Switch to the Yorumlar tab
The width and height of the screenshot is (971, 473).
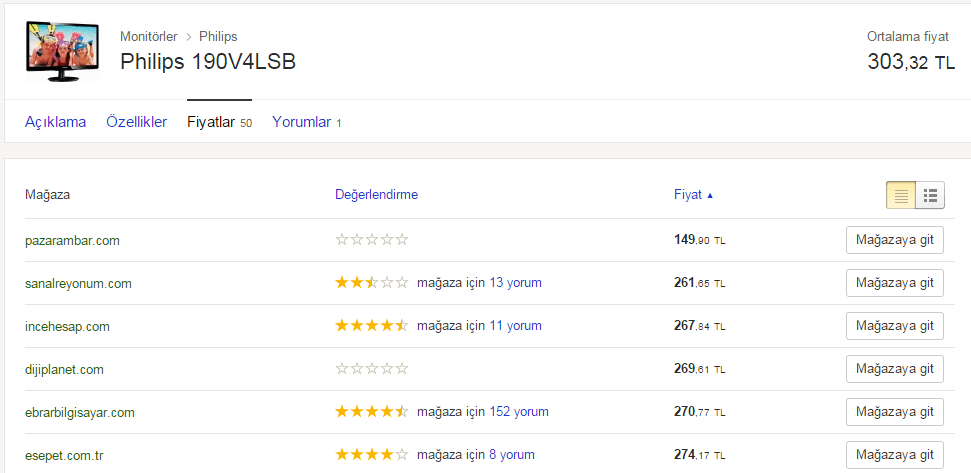pyautogui.click(x=301, y=122)
